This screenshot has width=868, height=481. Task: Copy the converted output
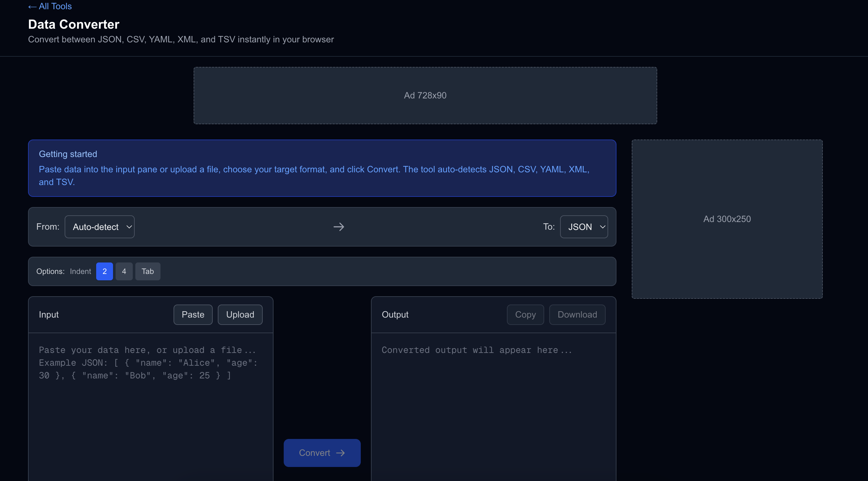coord(525,314)
